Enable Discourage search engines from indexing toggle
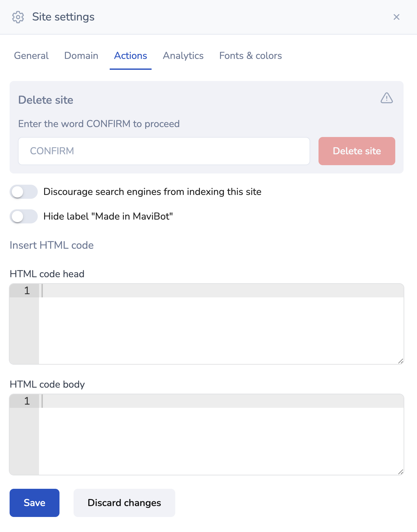 (24, 192)
